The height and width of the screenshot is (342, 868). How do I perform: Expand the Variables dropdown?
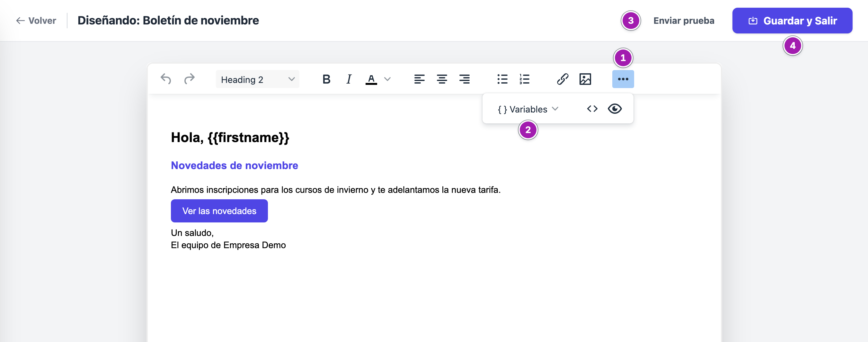click(528, 109)
